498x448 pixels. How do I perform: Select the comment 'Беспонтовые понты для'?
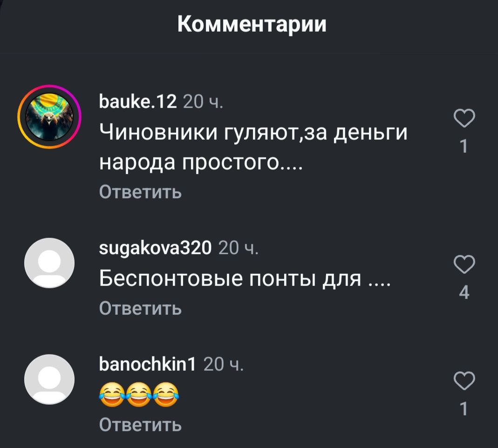(x=230, y=278)
